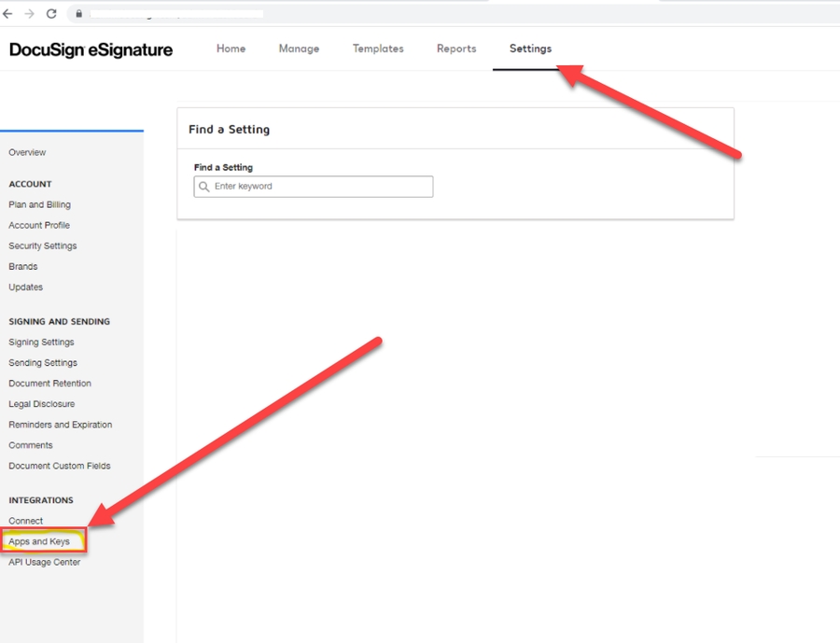The height and width of the screenshot is (643, 840).
Task: Go to Plan and Billing
Action: point(39,204)
